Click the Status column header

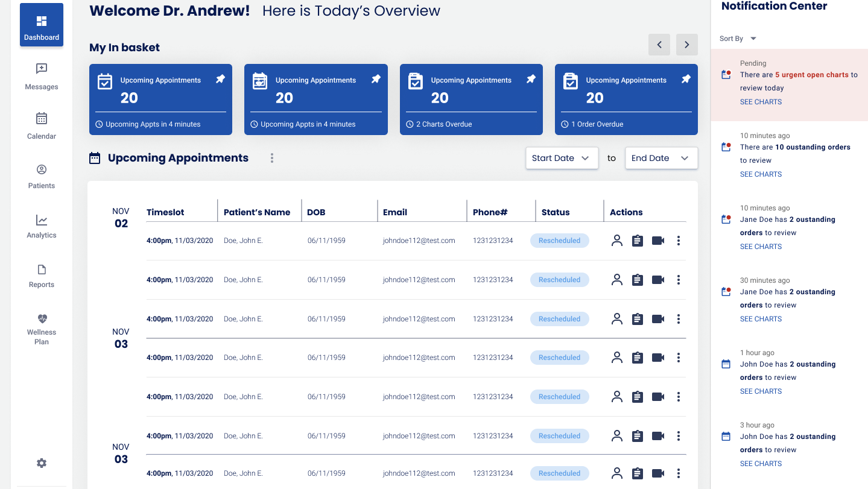(x=556, y=212)
